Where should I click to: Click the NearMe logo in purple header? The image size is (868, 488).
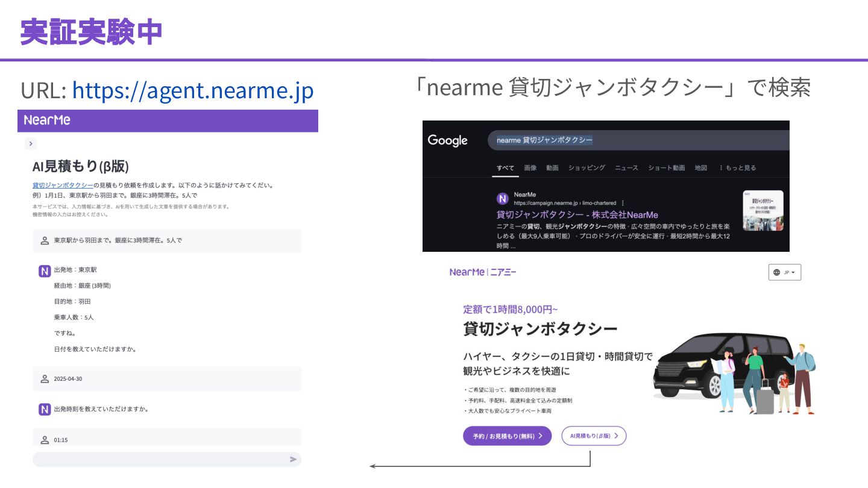click(x=47, y=120)
